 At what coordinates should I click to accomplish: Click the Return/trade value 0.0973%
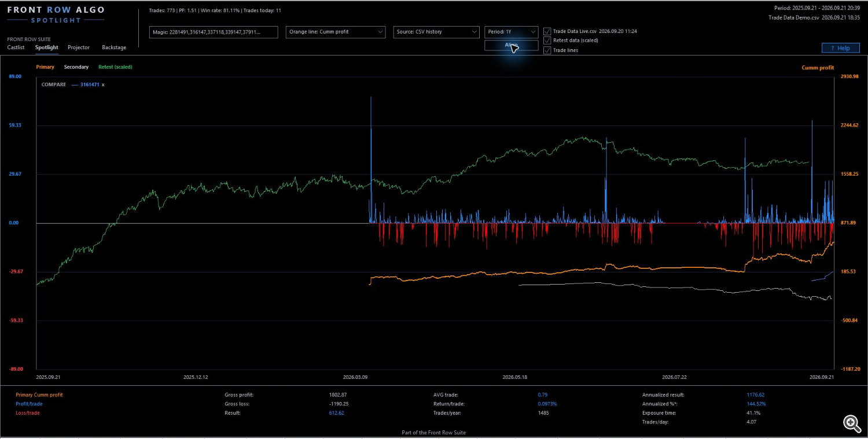[x=547, y=404]
